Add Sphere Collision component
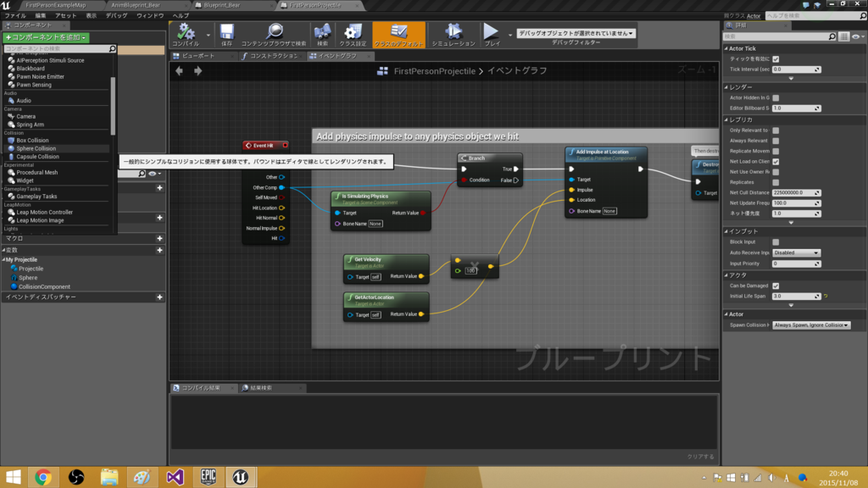The width and height of the screenshot is (868, 488). [36, 148]
